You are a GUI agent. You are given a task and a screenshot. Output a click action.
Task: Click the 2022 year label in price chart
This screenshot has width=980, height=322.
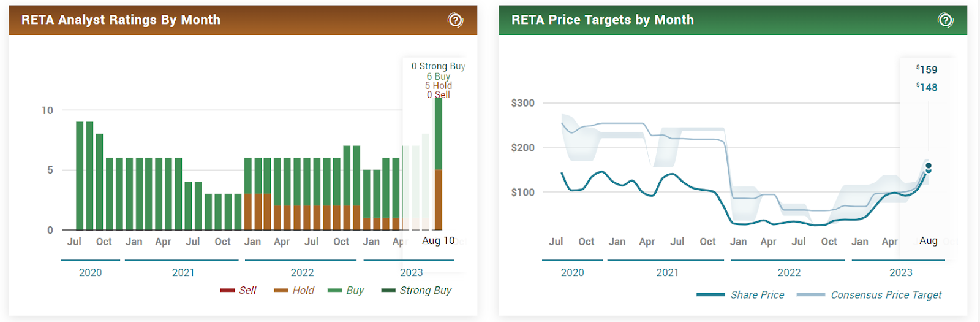click(790, 273)
